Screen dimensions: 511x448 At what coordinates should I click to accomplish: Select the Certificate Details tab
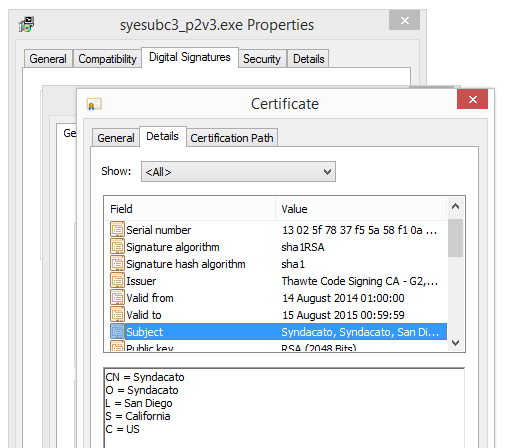tap(163, 136)
